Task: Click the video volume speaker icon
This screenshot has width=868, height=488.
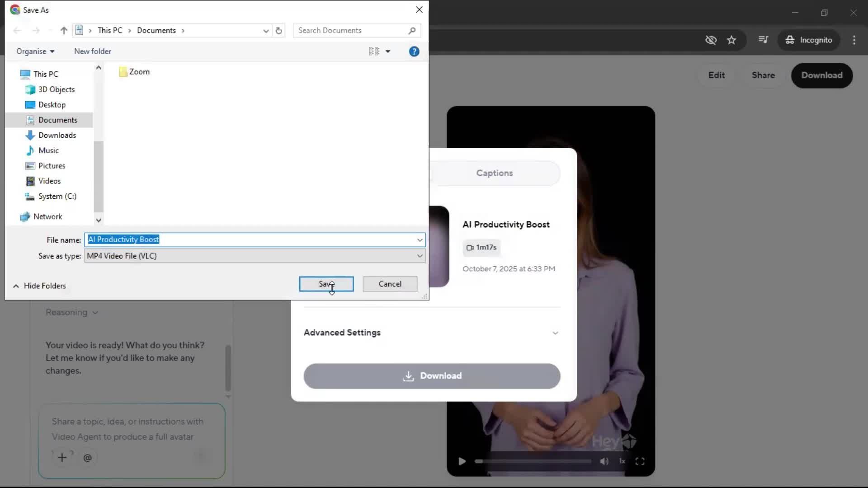Action: [604, 461]
